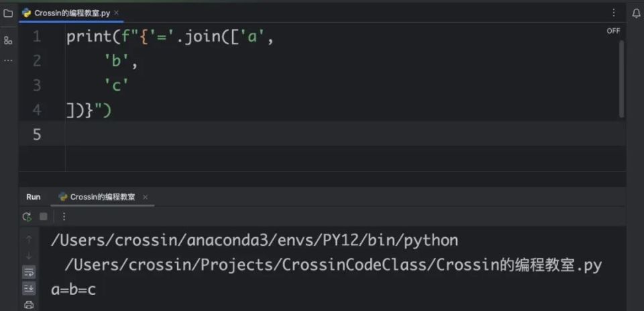The width and height of the screenshot is (644, 311).
Task: Jump up the stack trace arrow
Action: pos(29,239)
